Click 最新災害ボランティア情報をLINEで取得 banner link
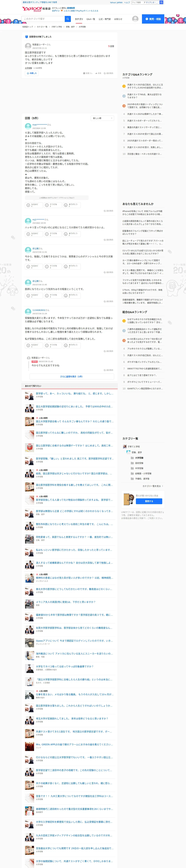This screenshot has width=186, height=868. (x=40, y=2)
